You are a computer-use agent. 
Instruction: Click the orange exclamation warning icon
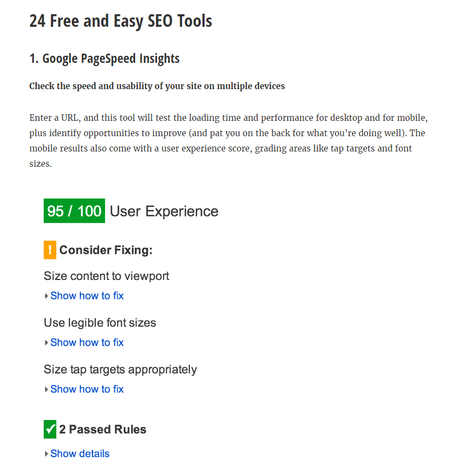click(x=50, y=250)
